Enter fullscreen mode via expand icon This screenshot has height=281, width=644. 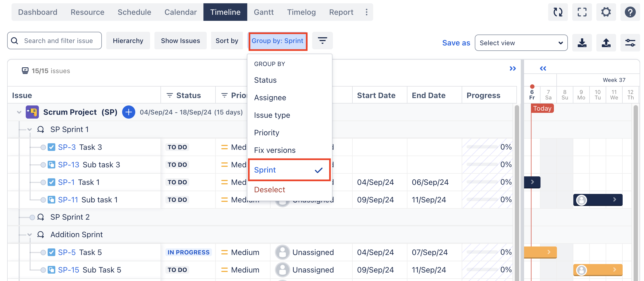[582, 12]
